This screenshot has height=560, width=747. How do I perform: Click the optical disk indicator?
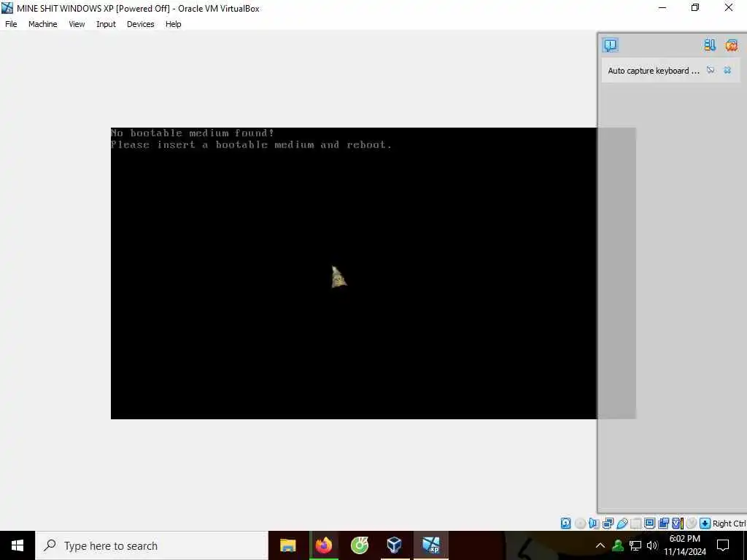[x=580, y=524]
